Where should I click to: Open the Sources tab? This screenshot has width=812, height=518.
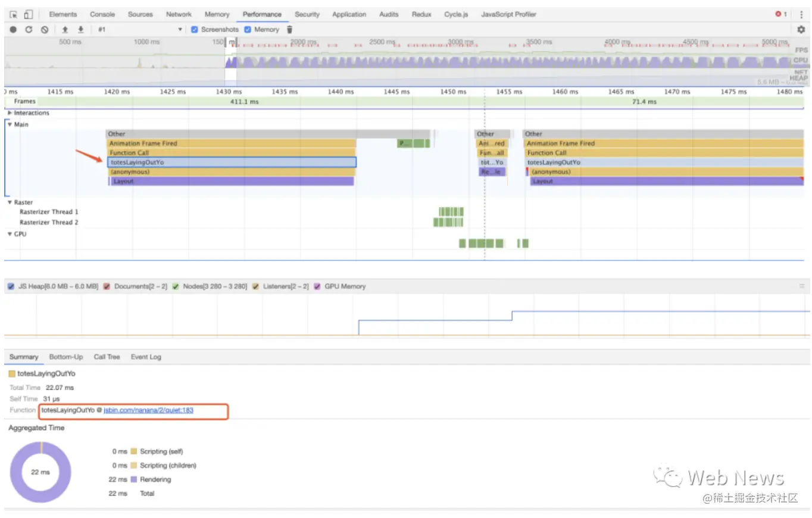tap(140, 14)
